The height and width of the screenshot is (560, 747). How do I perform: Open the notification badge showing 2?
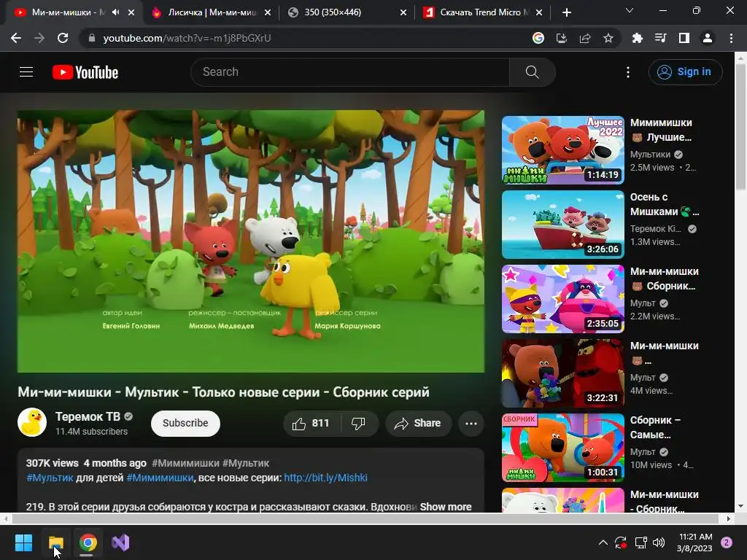[727, 542]
